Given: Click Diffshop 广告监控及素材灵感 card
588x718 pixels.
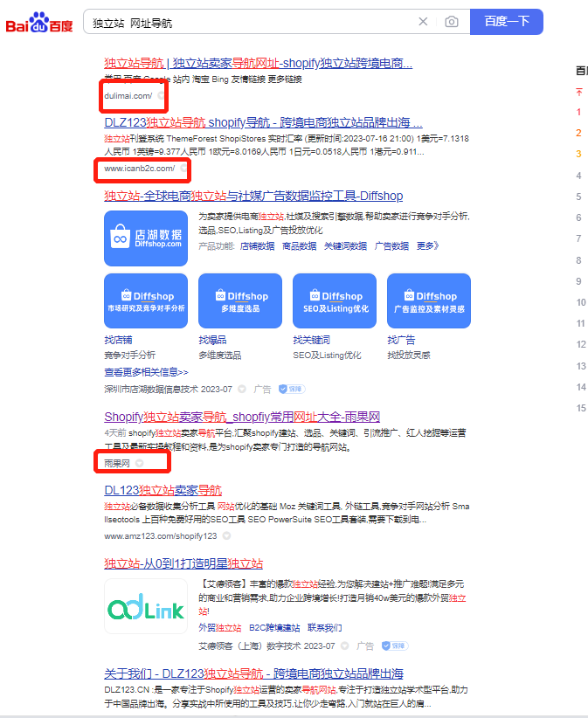Looking at the screenshot, I should 429,300.
